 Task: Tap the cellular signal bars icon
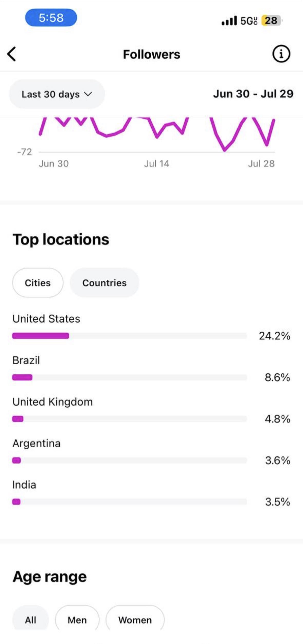point(229,21)
